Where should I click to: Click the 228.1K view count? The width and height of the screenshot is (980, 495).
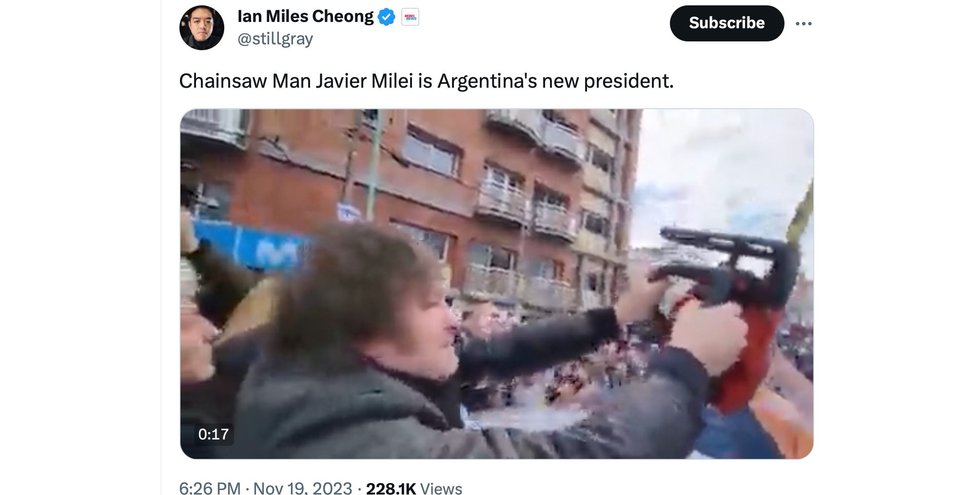pos(391,488)
